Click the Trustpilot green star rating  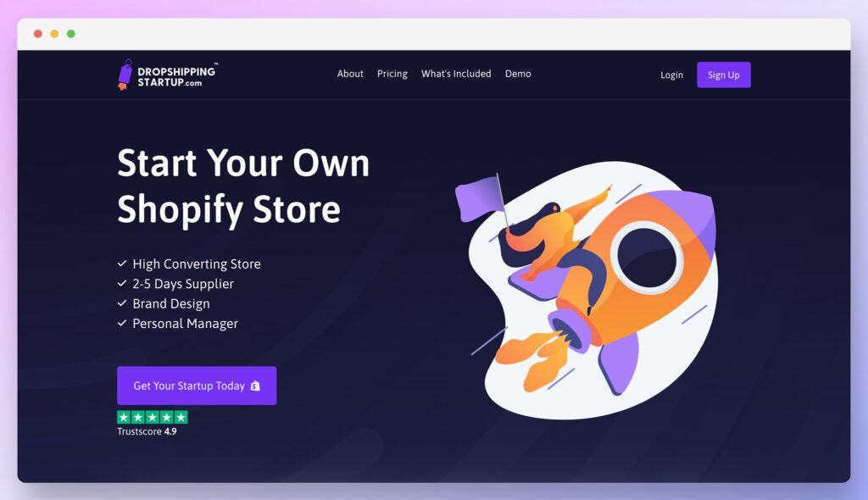(153, 417)
